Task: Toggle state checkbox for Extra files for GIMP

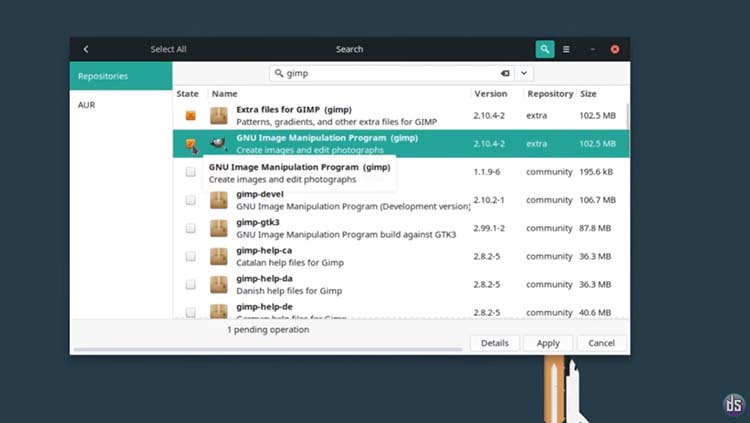Action: coord(190,115)
